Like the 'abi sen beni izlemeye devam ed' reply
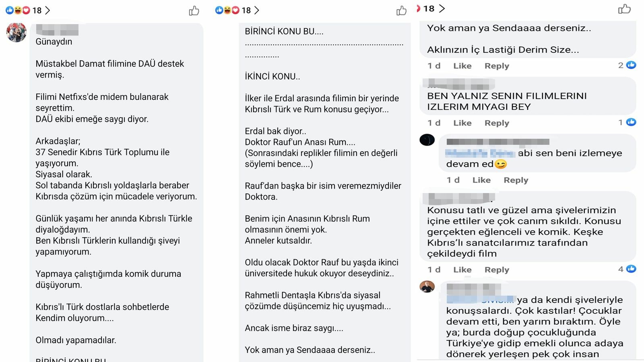Screen dimensions: 644x362 481,180
